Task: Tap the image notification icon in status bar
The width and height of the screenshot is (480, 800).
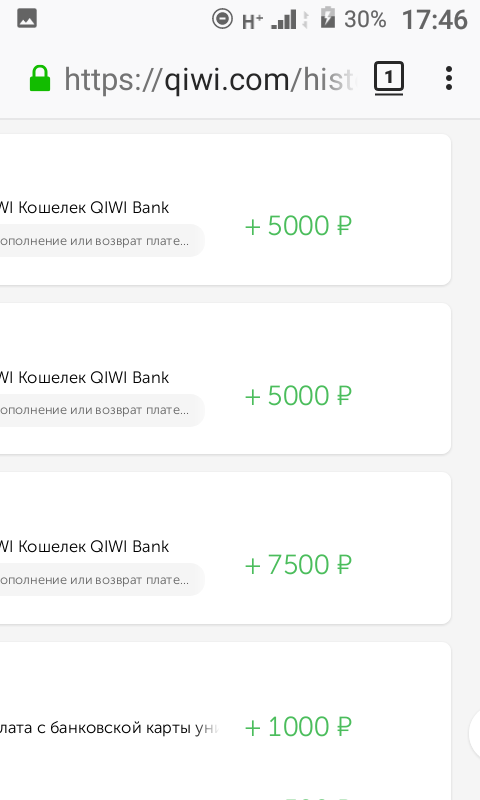Action: tap(27, 19)
